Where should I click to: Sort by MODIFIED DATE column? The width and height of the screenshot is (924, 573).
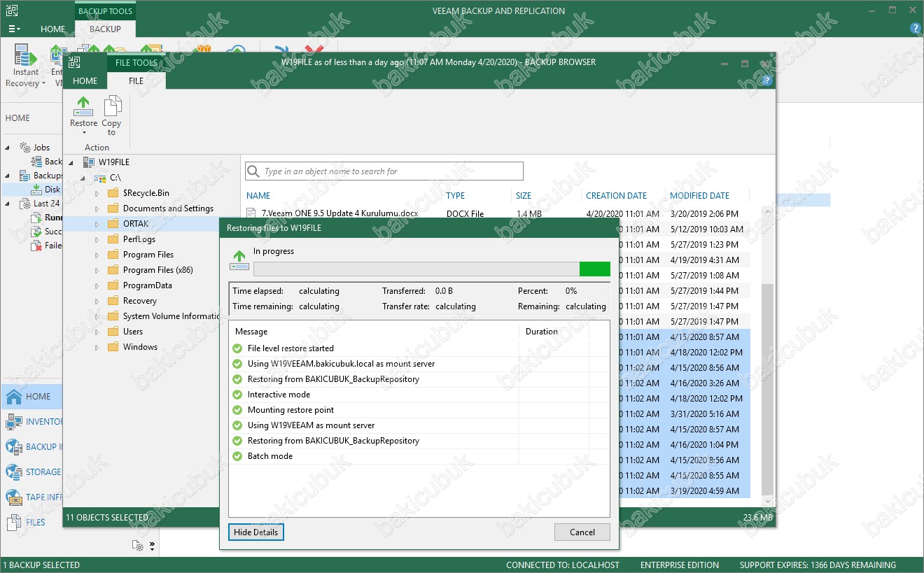coord(699,196)
